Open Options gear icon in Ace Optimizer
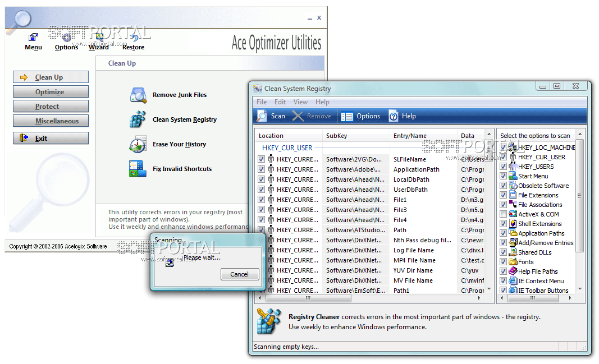The width and height of the screenshot is (599, 364). click(x=66, y=37)
